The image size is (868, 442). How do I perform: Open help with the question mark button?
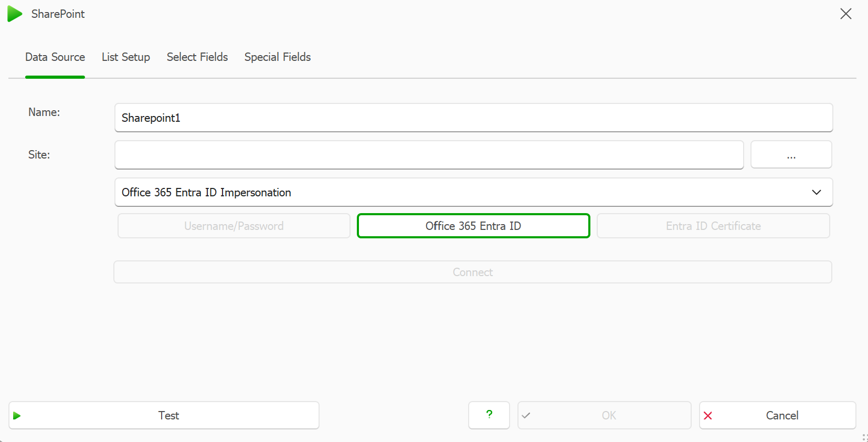click(489, 415)
